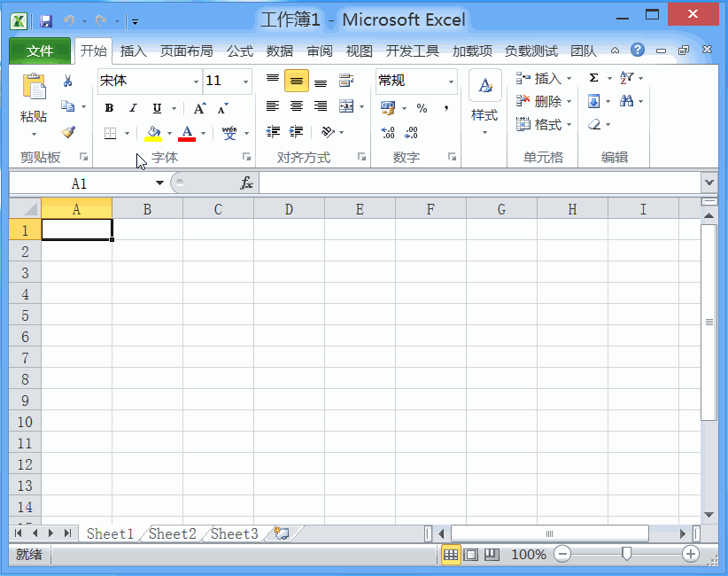Apply red font color A
Viewport: 728px width, 576px height.
(187, 133)
